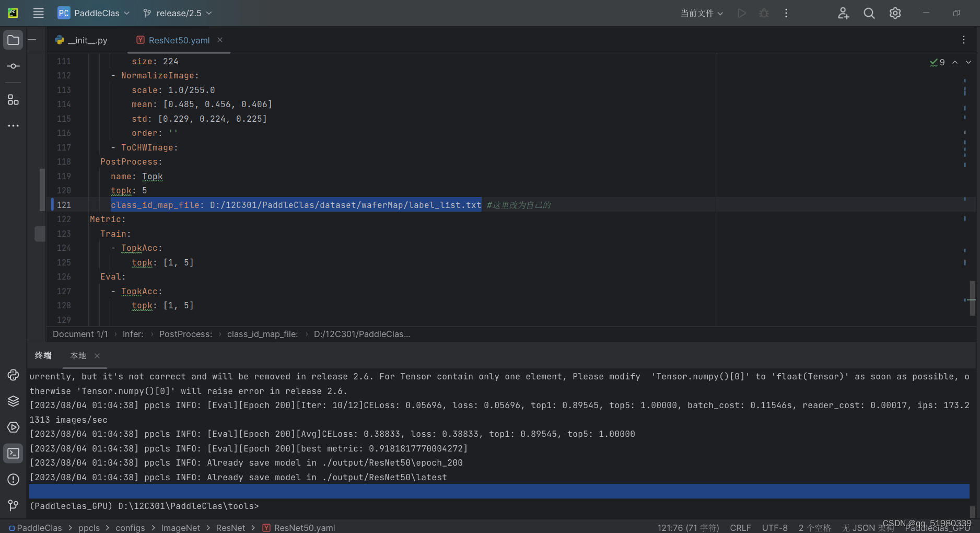
Task: Open Search Everywhere magnifier
Action: pyautogui.click(x=869, y=13)
